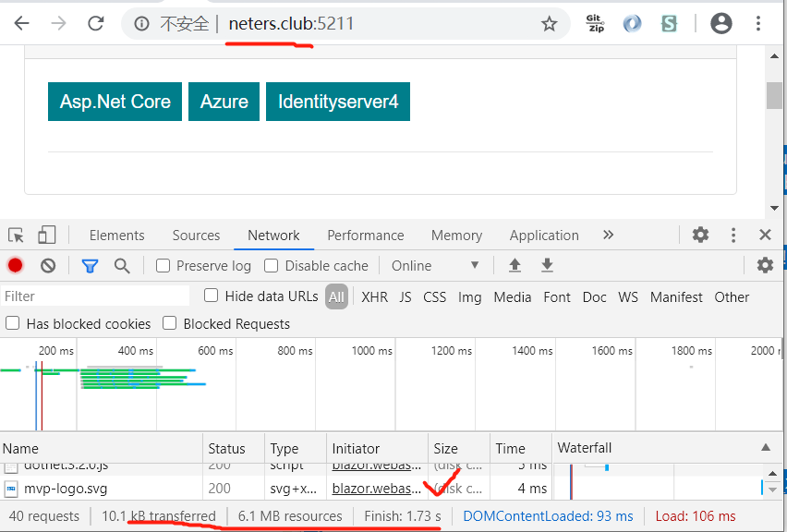The width and height of the screenshot is (787, 532).
Task: Open the blue circular extension icon
Action: click(x=632, y=24)
